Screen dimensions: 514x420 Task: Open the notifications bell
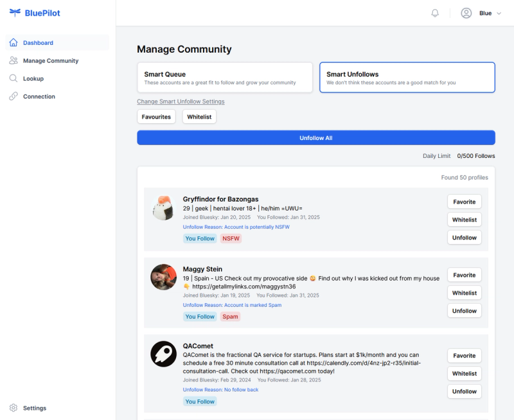(x=435, y=13)
